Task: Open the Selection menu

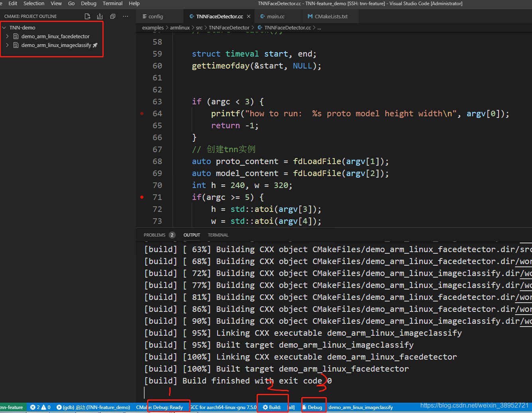Action: (x=34, y=4)
